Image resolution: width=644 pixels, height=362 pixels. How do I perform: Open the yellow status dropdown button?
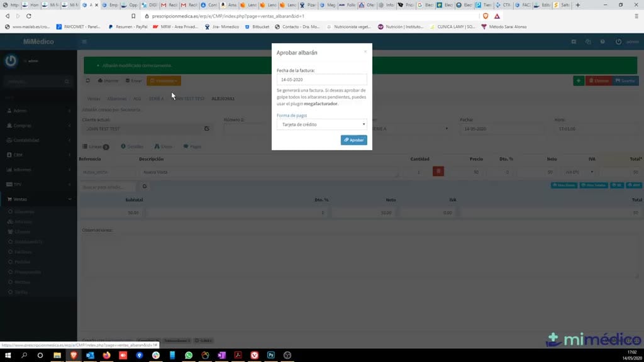pos(164,81)
